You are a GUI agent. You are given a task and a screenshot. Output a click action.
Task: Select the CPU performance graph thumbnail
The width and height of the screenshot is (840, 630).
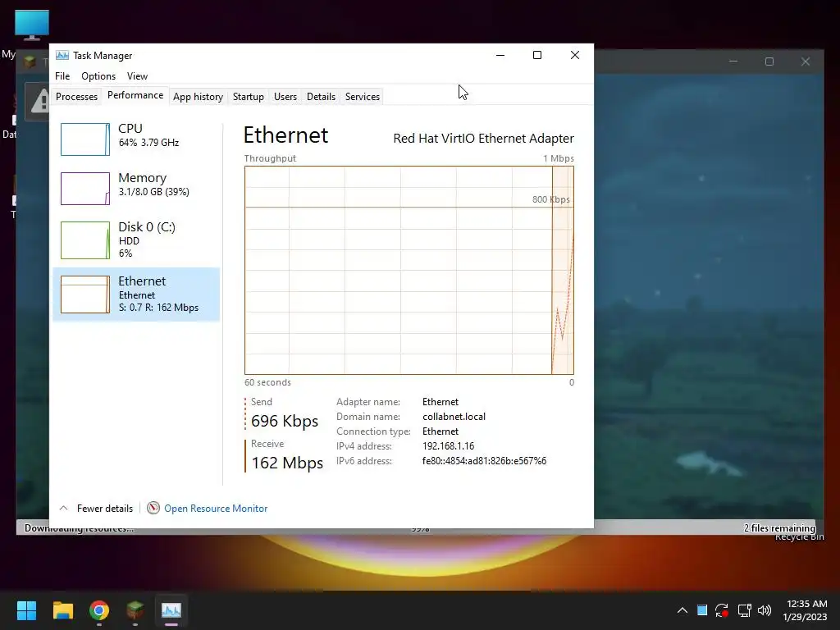(x=85, y=139)
